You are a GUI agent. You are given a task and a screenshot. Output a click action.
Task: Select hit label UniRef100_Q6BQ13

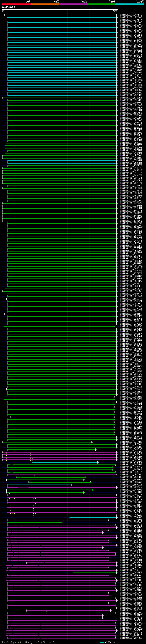[131, 268]
